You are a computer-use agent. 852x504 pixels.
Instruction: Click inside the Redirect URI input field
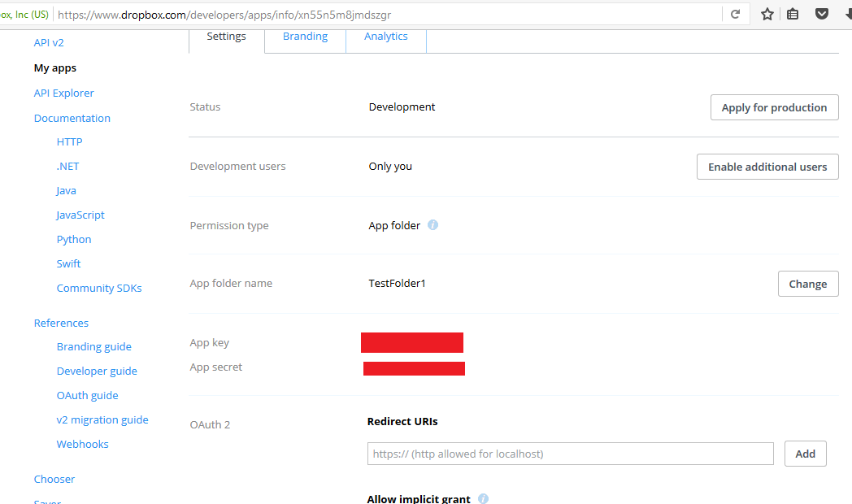[569, 454]
